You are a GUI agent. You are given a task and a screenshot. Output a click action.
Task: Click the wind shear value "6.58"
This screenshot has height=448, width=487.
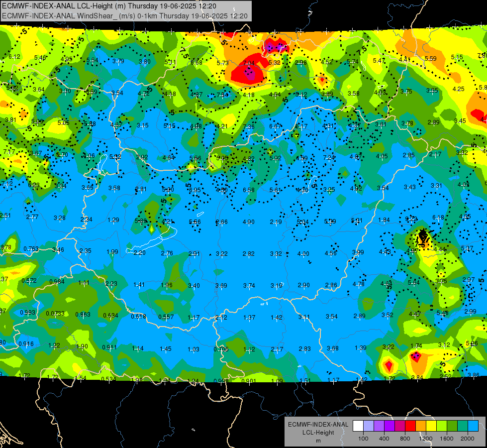(x=248, y=190)
